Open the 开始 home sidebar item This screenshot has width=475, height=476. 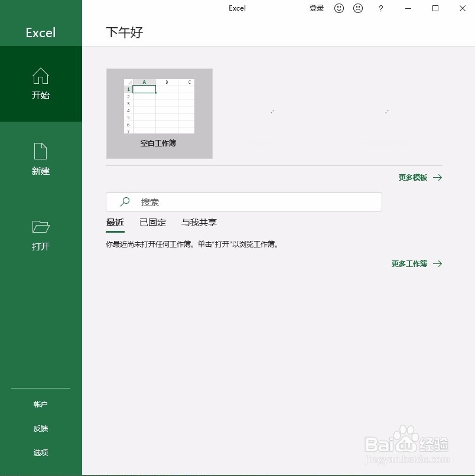click(41, 84)
